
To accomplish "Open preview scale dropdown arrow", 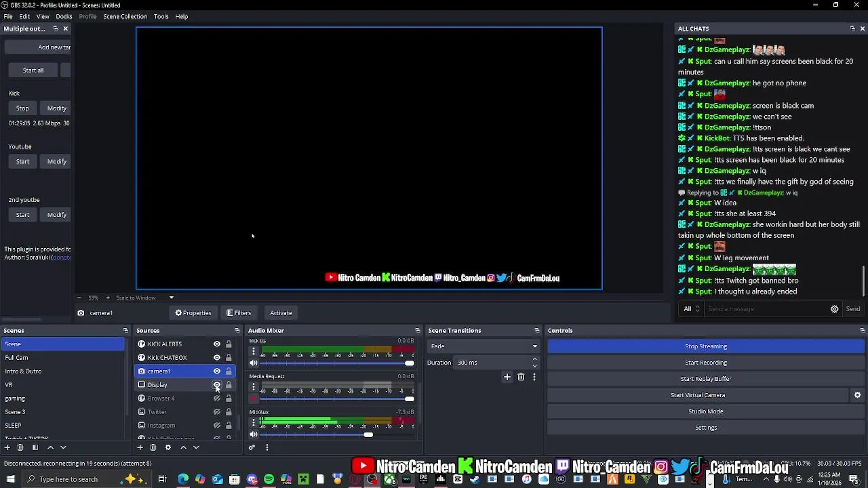I will [171, 298].
